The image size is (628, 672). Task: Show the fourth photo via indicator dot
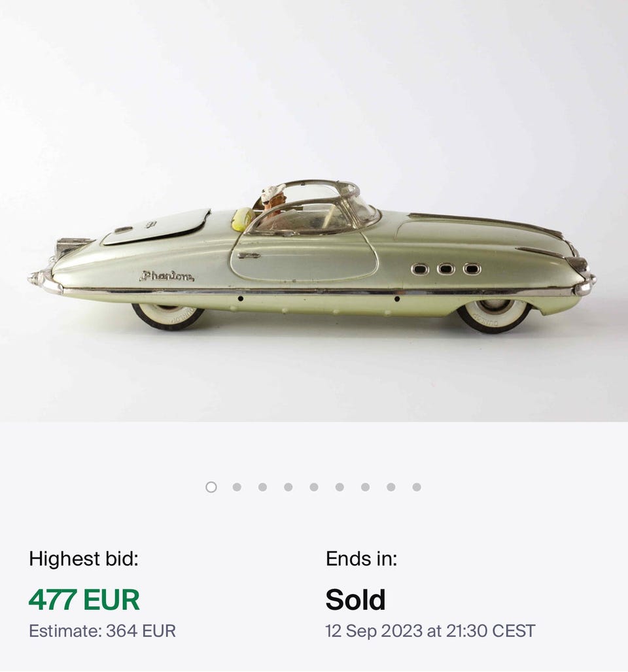[x=288, y=487]
